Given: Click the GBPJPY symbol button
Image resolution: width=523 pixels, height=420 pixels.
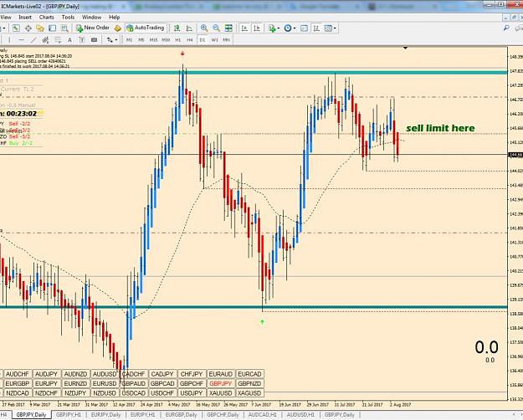Looking at the screenshot, I should [x=220, y=384].
